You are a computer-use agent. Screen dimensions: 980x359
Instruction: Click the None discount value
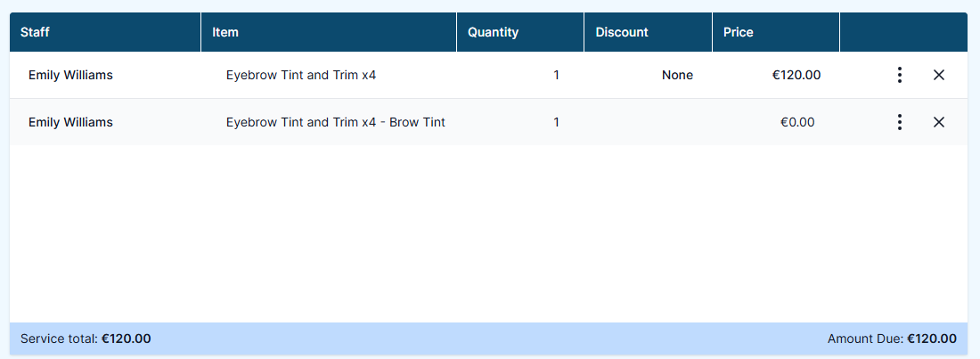click(x=677, y=75)
